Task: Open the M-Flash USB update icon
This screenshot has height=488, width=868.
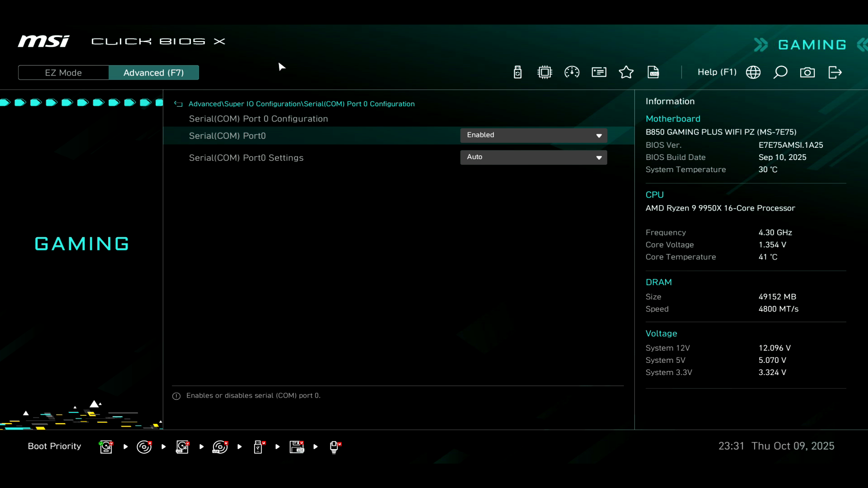Action: pyautogui.click(x=518, y=72)
